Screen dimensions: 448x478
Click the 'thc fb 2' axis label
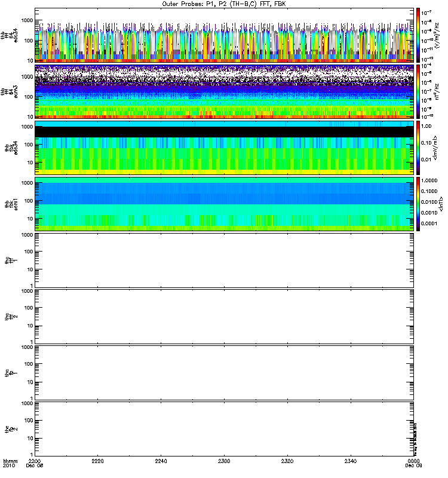[x=11, y=429]
